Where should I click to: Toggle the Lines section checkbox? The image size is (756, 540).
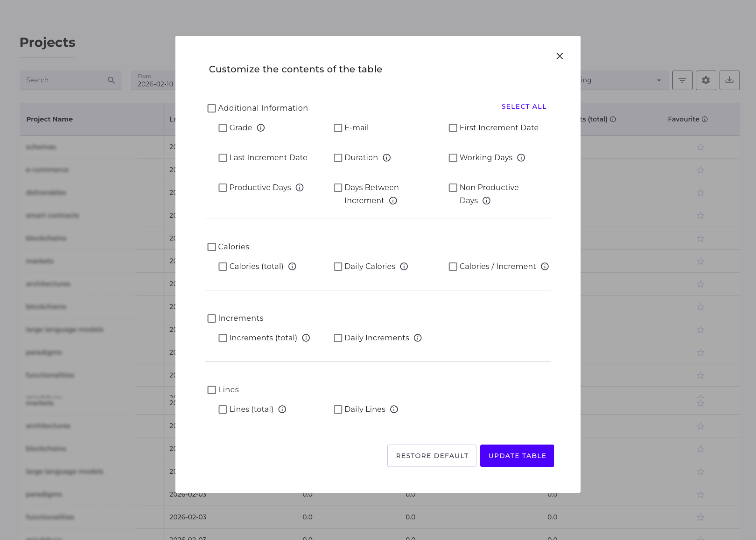(212, 390)
